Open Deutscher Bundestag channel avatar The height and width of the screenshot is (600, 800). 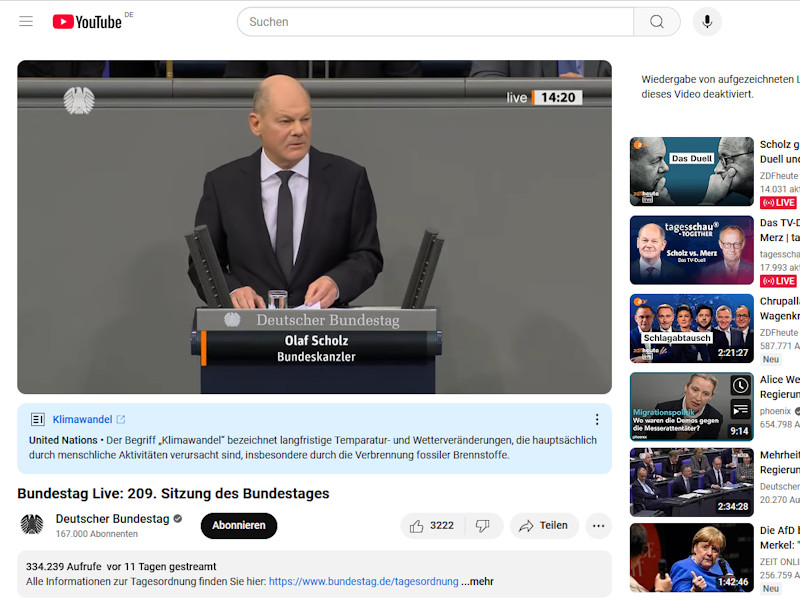point(32,525)
